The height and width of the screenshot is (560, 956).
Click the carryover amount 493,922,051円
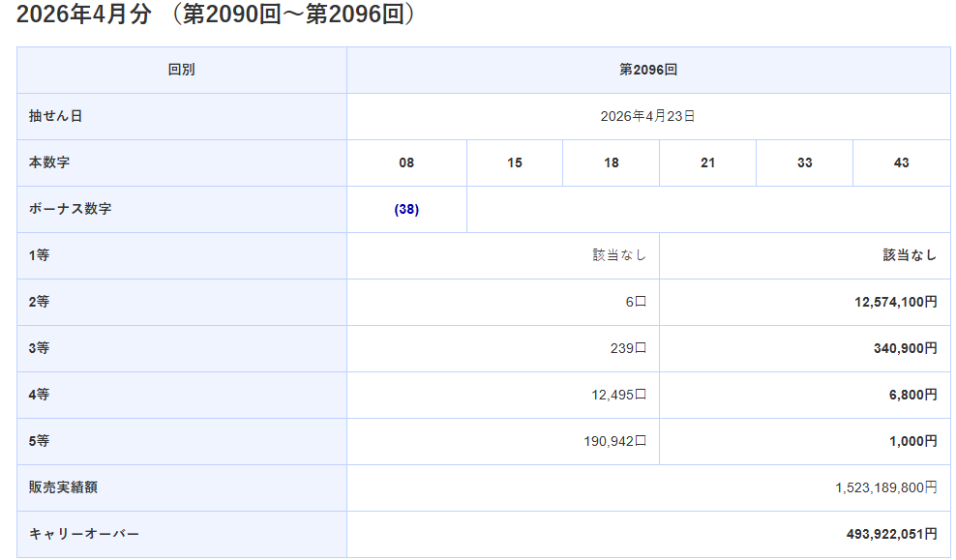891,534
